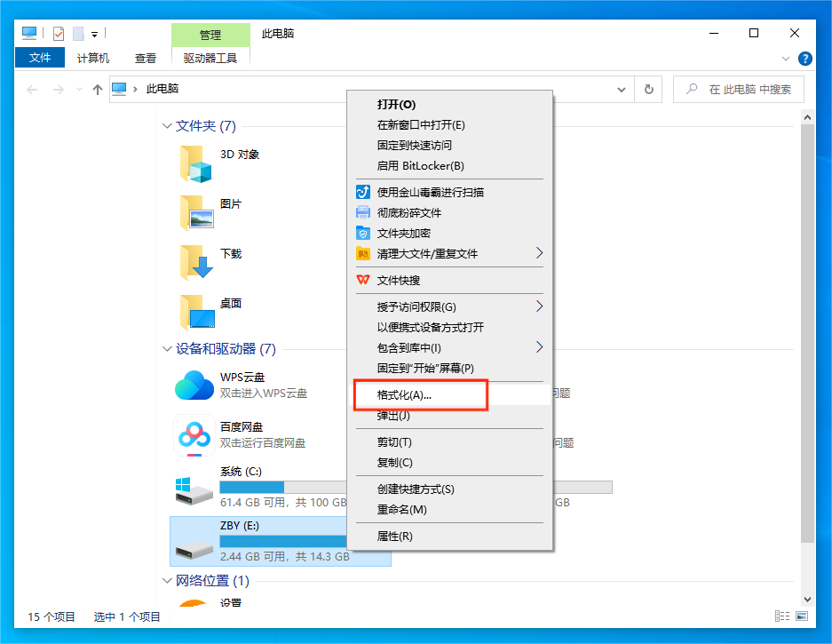Open the 百度网盘 drive icon
This screenshot has height=644, width=832.
pos(194,434)
